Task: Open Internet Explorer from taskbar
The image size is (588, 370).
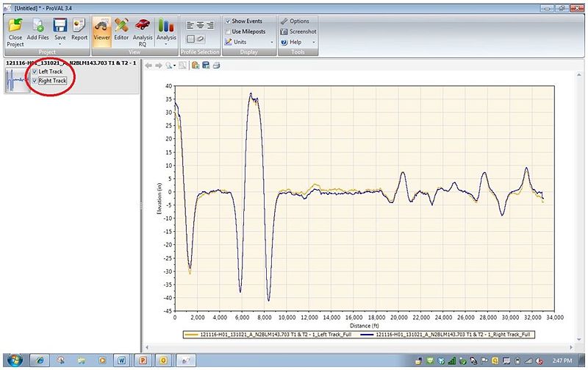Action: tap(40, 360)
